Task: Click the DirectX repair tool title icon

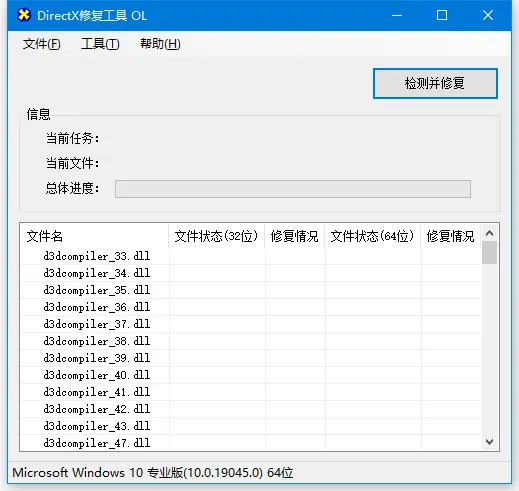Action: (24, 15)
